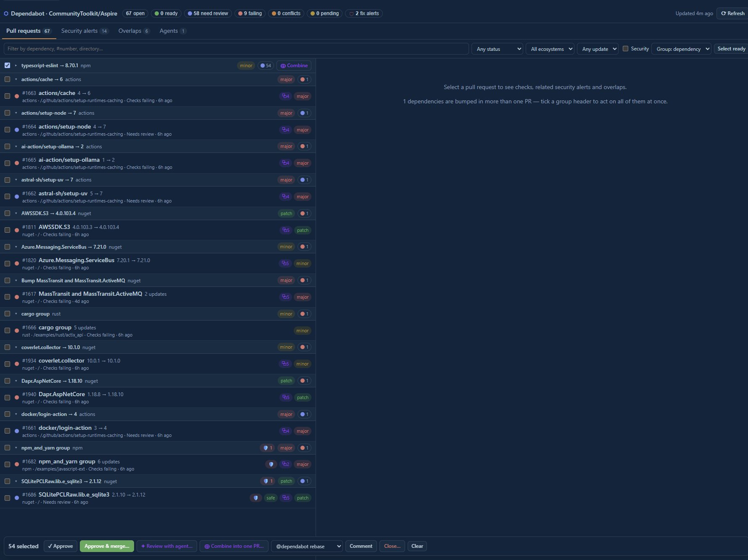748x560 pixels.
Task: Select the PR #1666 cargo group checkbox
Action: (x=8, y=331)
